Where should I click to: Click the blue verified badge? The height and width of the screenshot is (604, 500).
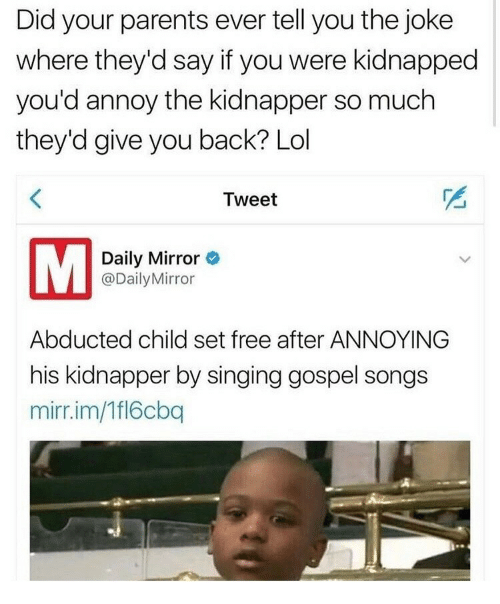(213, 258)
